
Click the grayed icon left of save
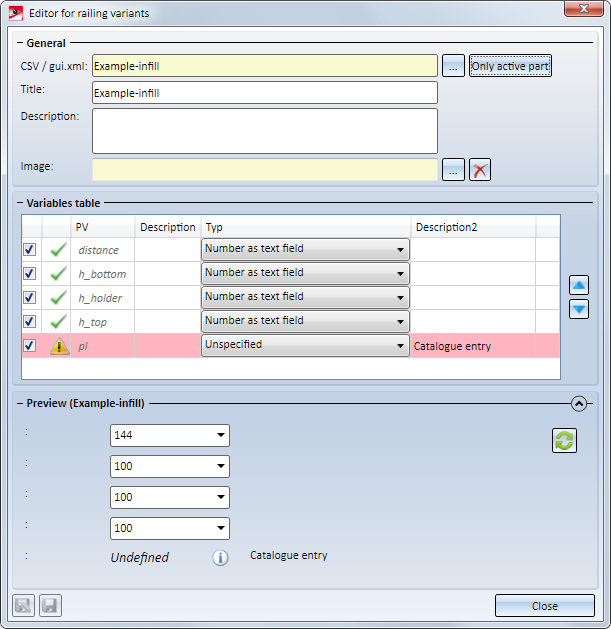pyautogui.click(x=23, y=605)
